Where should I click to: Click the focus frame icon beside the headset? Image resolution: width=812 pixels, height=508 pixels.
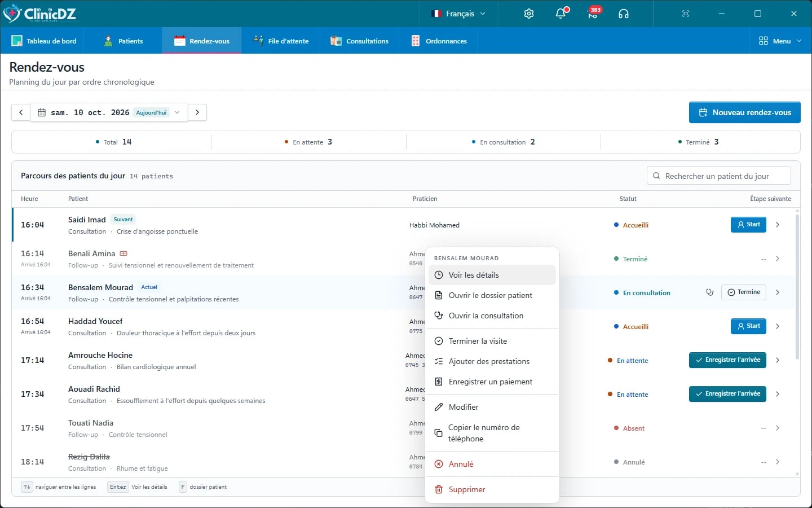(686, 14)
